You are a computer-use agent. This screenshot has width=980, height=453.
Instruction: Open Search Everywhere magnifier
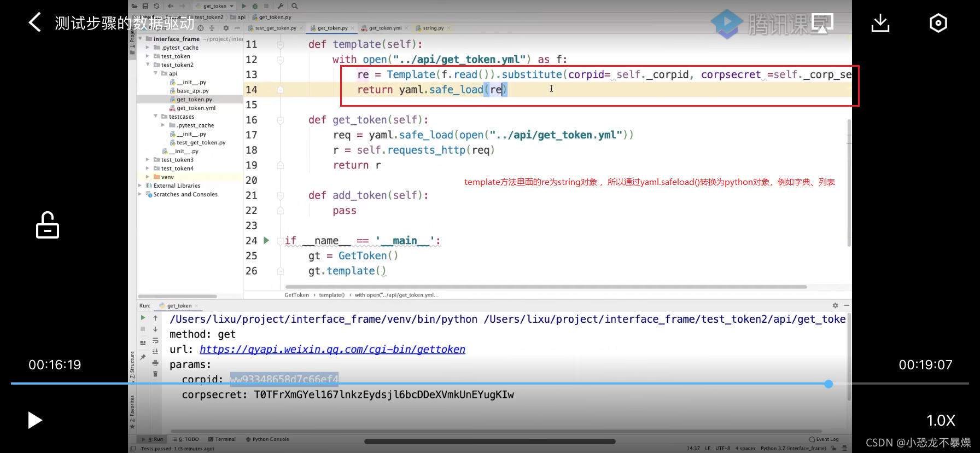[x=295, y=6]
